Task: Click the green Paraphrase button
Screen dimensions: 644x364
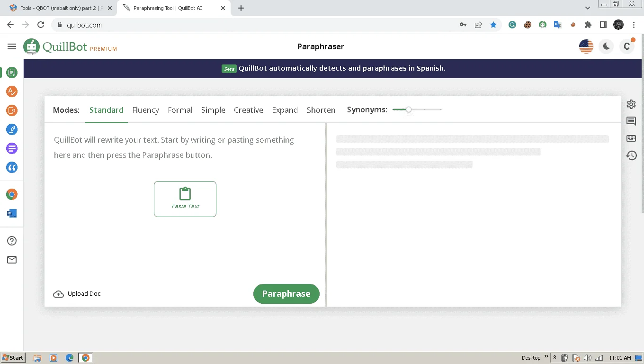Action: point(286,294)
